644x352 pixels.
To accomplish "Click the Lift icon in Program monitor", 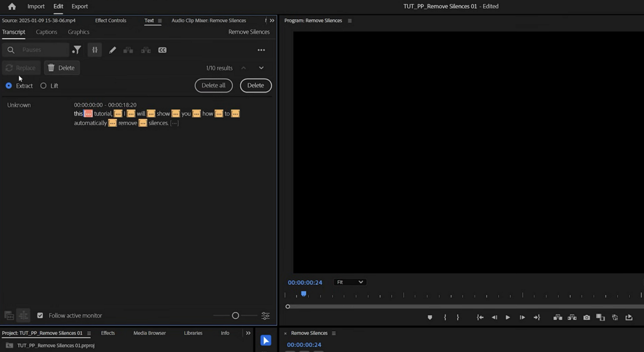I will tap(558, 317).
